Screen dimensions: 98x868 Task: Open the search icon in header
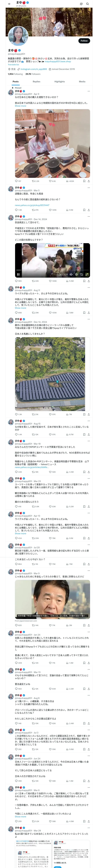(88, 4)
